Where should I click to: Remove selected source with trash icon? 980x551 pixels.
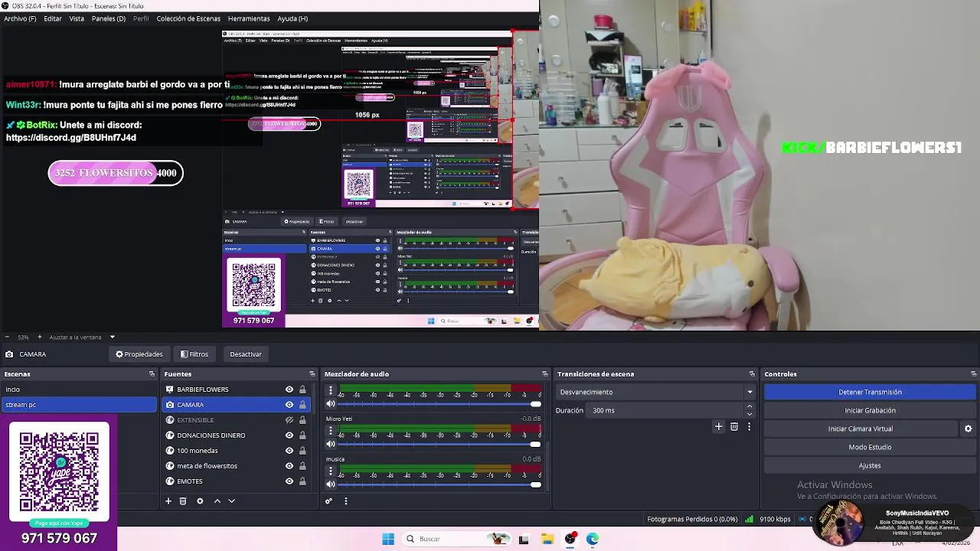pyautogui.click(x=183, y=501)
